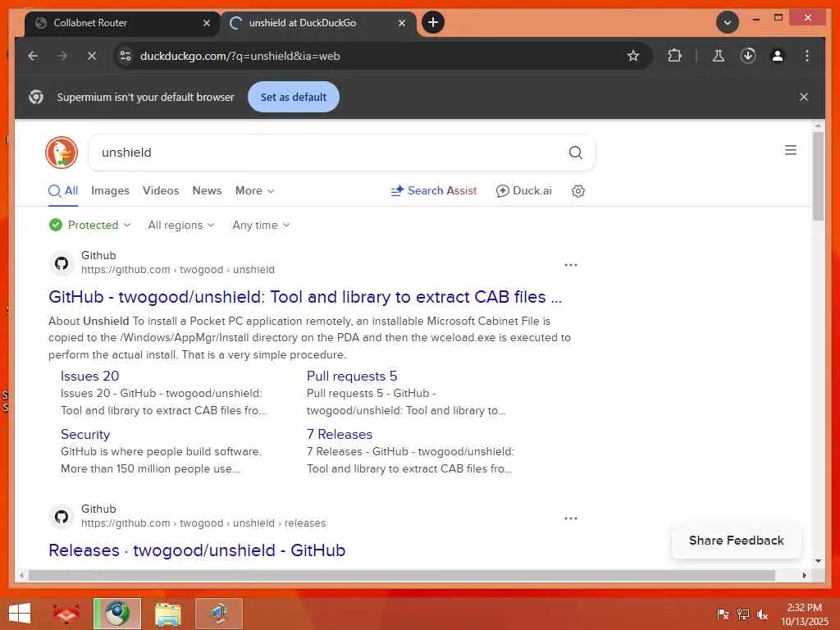Open the Windows Start button

coord(20,614)
